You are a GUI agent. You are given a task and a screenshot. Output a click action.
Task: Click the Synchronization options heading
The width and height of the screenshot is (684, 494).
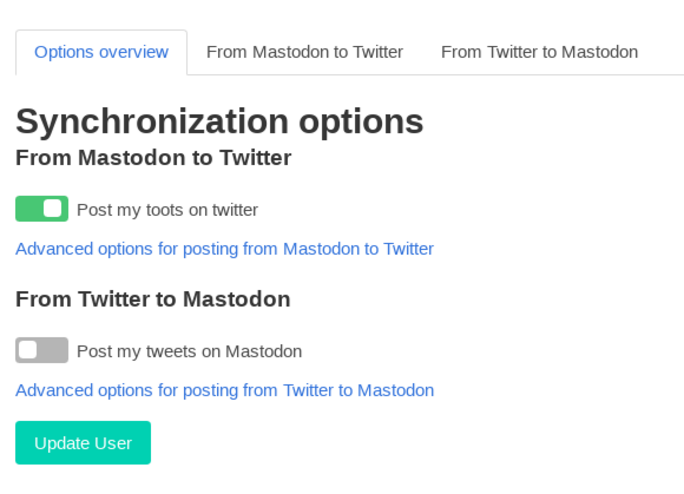pyautogui.click(x=219, y=122)
